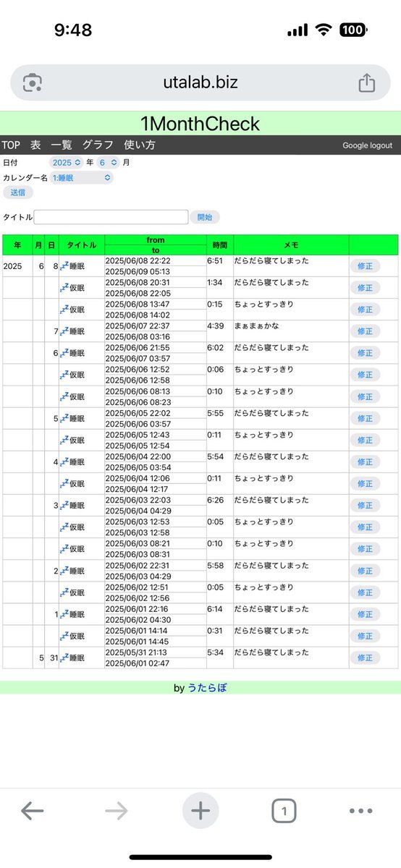This screenshot has height=868, width=401.
Task: Open the グラフ menu item
Action: point(98,145)
